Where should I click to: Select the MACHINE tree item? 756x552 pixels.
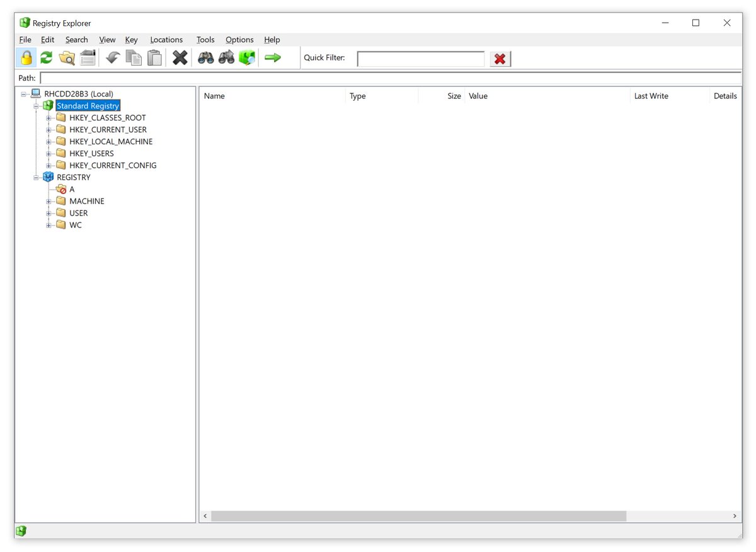point(87,202)
